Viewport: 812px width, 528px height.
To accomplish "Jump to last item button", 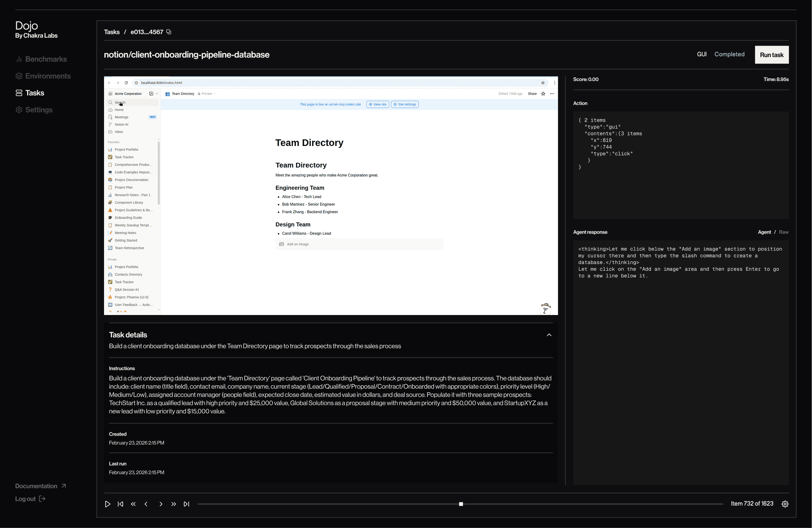I will coord(186,504).
